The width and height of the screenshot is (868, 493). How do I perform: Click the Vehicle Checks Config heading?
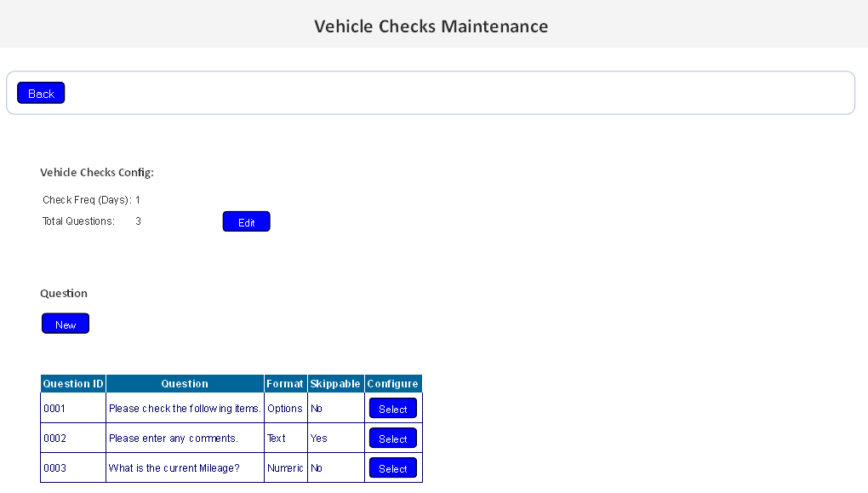pyautogui.click(x=97, y=172)
